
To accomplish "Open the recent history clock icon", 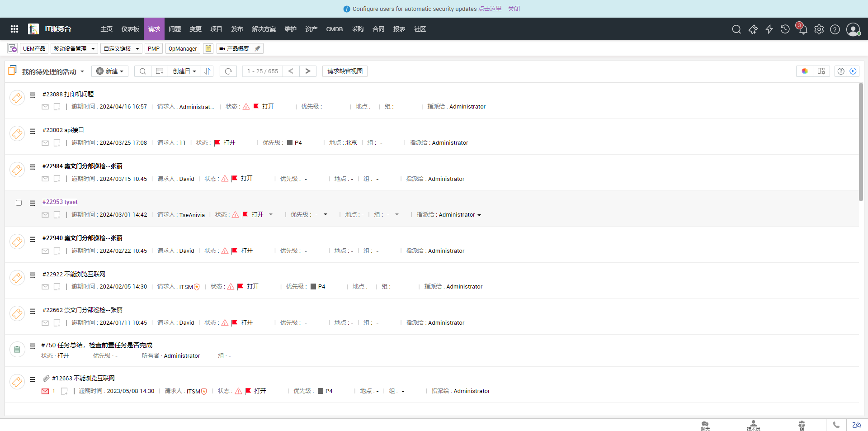I will coord(785,29).
